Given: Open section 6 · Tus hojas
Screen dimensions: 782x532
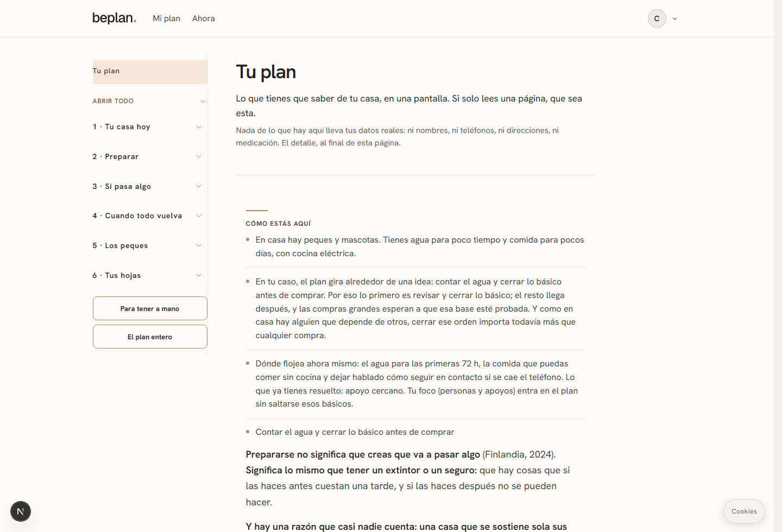Looking at the screenshot, I should pos(116,275).
